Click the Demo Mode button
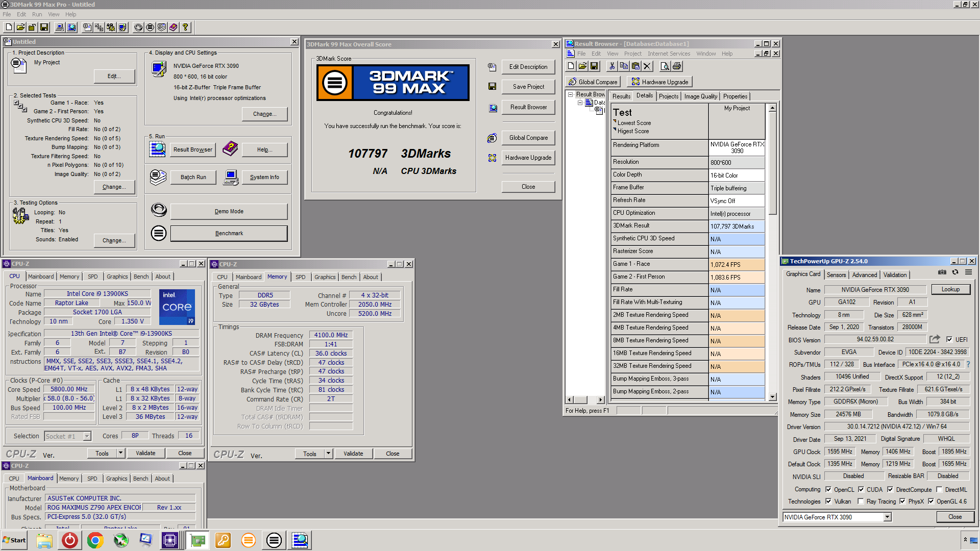This screenshot has height=551, width=980. coord(229,211)
